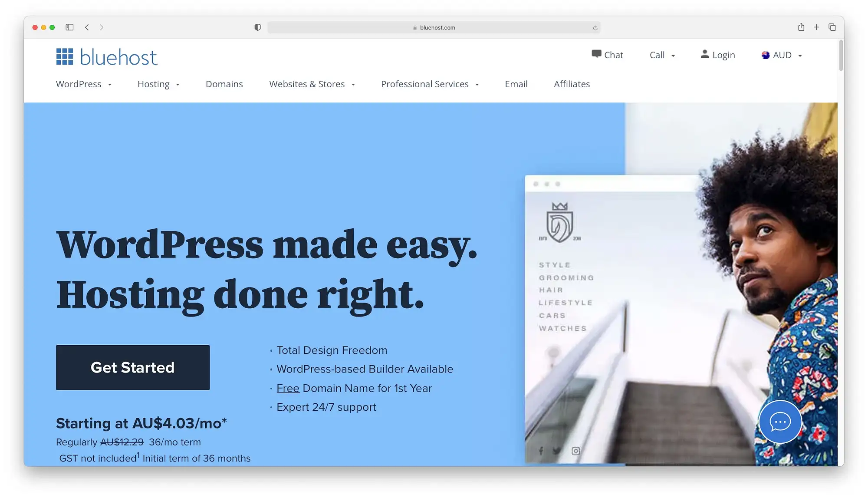Open the Websites & Stores menu
868x498 pixels.
tap(312, 83)
